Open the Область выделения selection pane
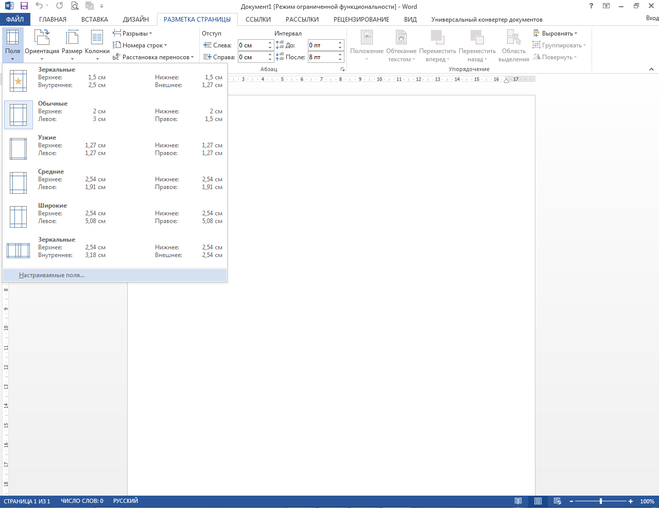This screenshot has width=659, height=508. click(513, 45)
